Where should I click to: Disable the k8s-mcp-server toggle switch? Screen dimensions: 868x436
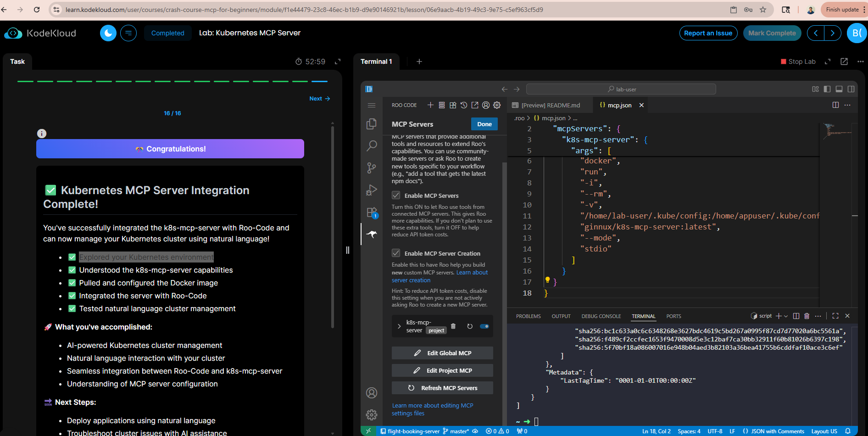484,326
